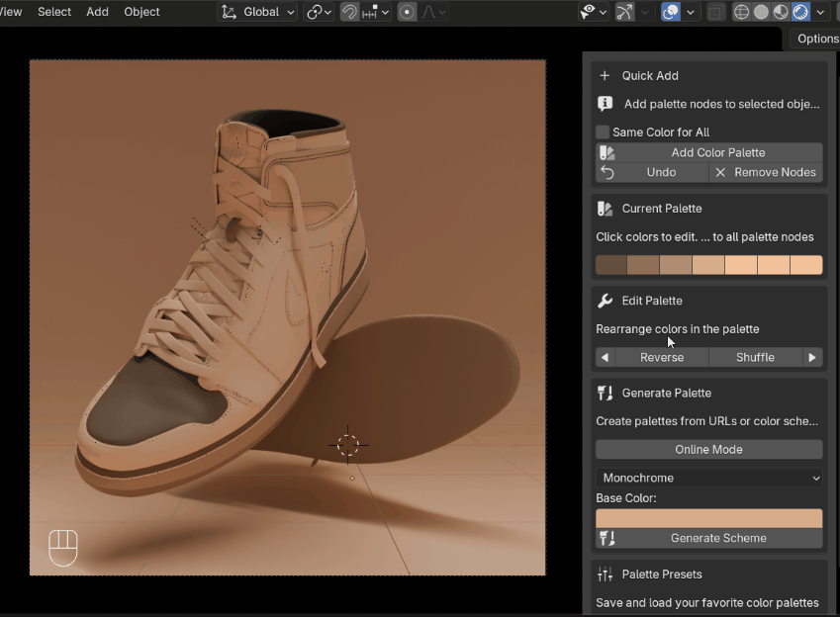This screenshot has height=617, width=840.
Task: Toggle the viewport gizmos display
Action: click(621, 12)
